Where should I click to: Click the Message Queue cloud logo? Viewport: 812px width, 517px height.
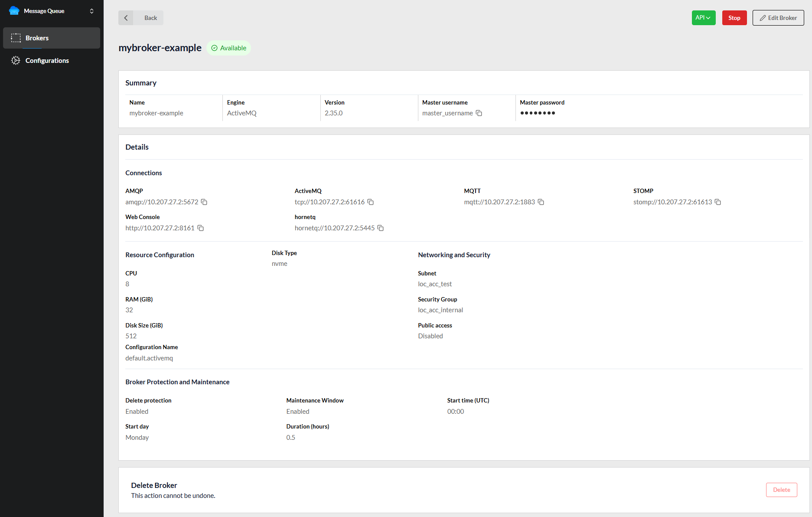(14, 11)
